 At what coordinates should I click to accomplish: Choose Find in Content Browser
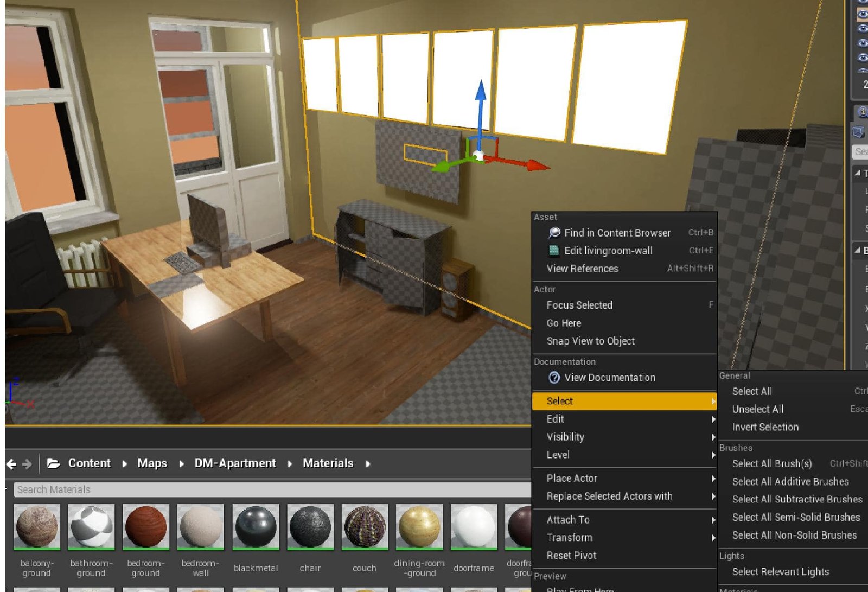(624, 233)
